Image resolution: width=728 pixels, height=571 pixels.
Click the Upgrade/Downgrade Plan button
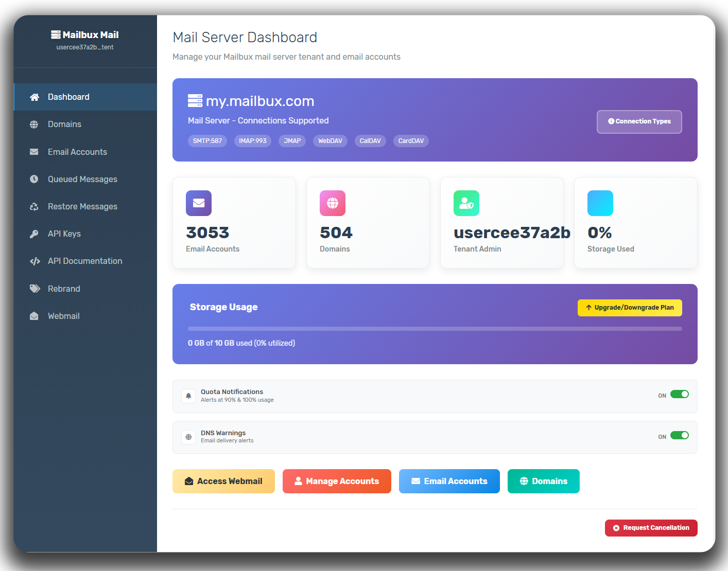point(630,308)
